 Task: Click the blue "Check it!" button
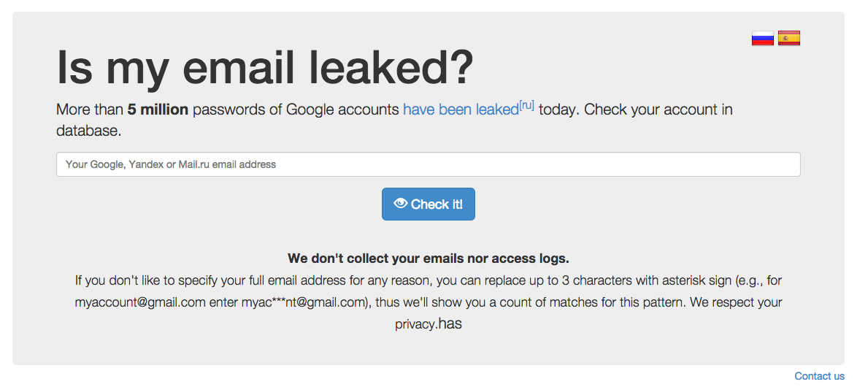[x=429, y=204]
